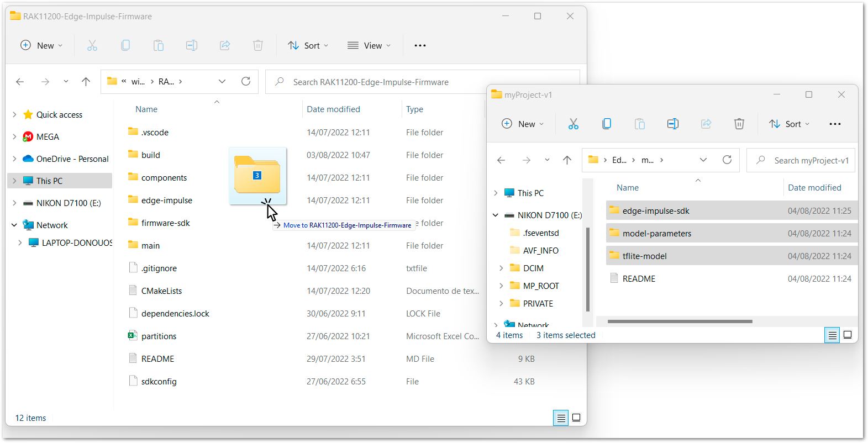Click the horizontal scrollbar in myProject-v1 file list
The image size is (868, 443).
point(680,321)
